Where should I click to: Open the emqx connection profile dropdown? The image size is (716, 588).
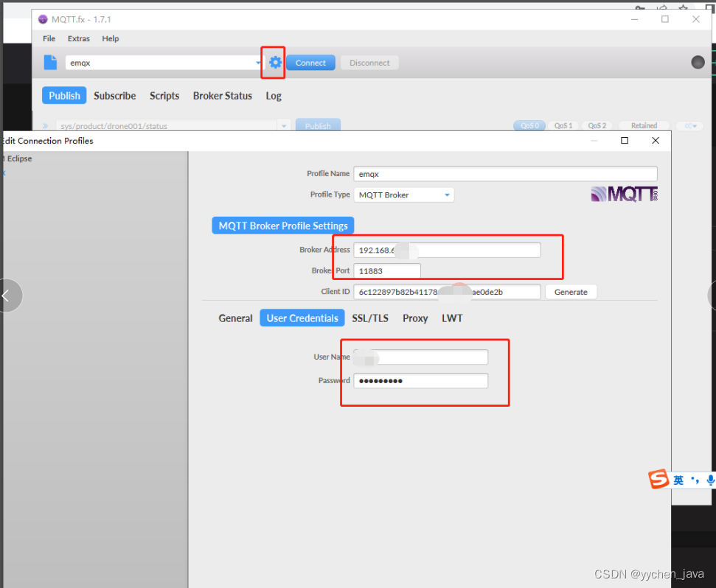pos(258,63)
